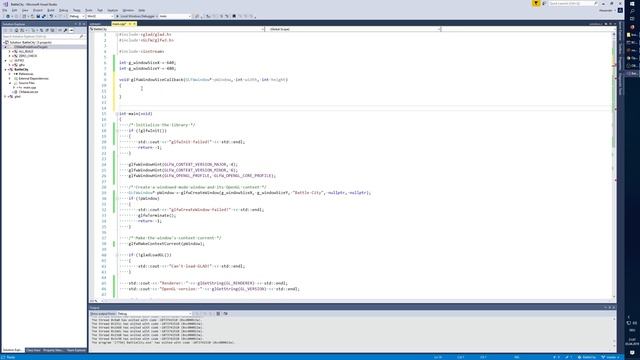Click the master branch status bar item
This screenshot has width=640, height=360.
pos(611,357)
